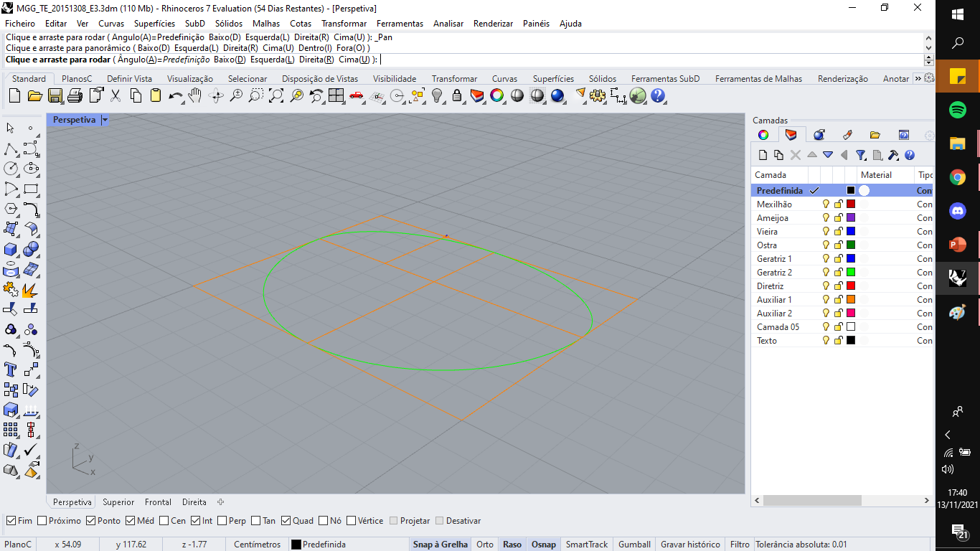Click the layer tools hammer icon
This screenshot has width=980, height=551.
[893, 155]
